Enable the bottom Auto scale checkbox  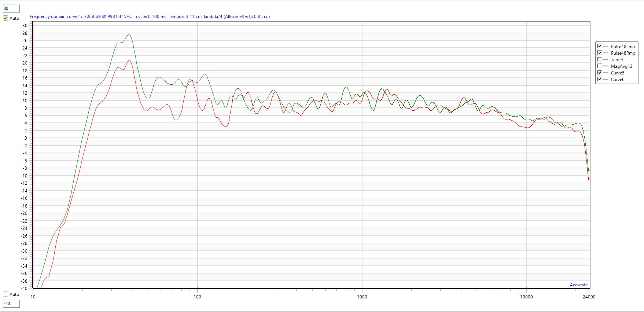click(5, 294)
